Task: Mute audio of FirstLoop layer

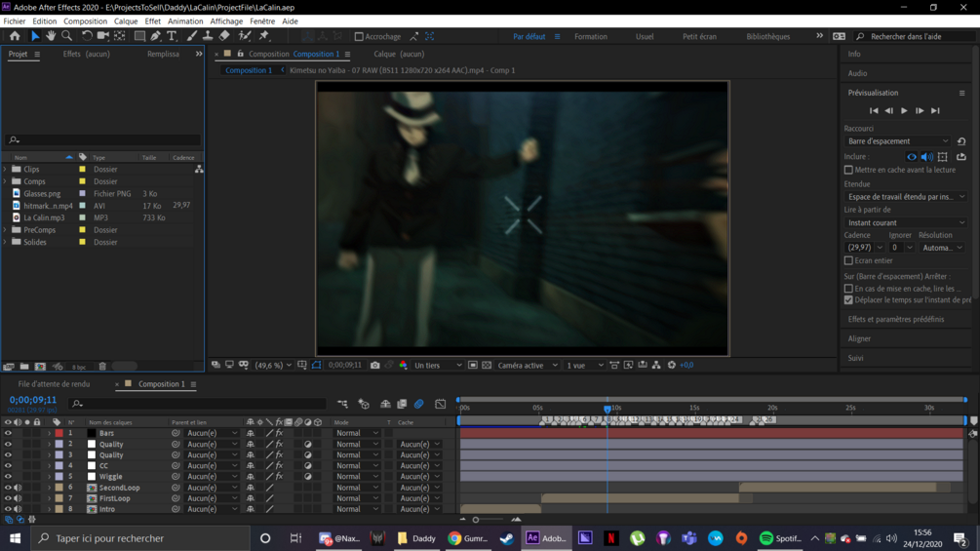Action: pyautogui.click(x=18, y=498)
